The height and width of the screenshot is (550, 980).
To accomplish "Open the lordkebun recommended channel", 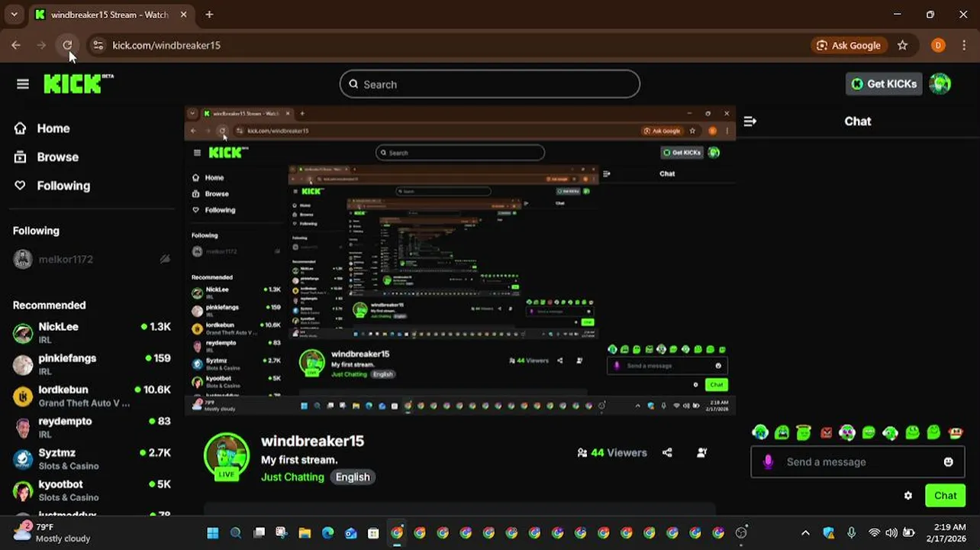I will [x=92, y=396].
